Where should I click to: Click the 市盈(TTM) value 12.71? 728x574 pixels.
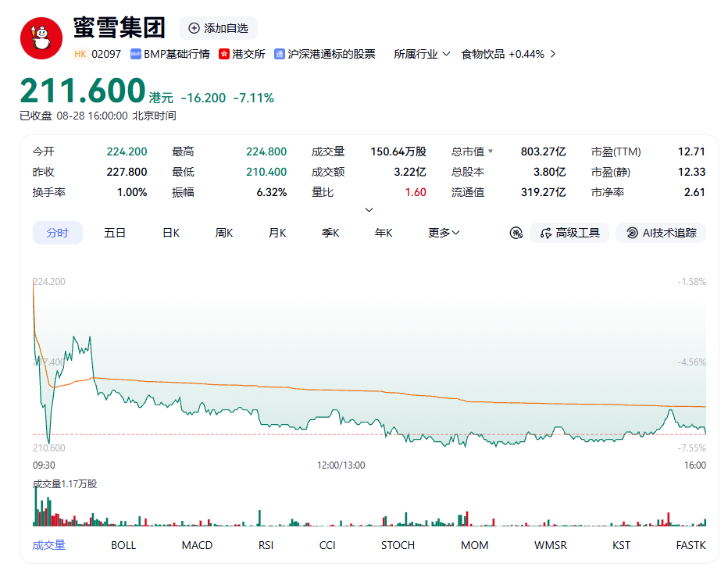coord(691,152)
